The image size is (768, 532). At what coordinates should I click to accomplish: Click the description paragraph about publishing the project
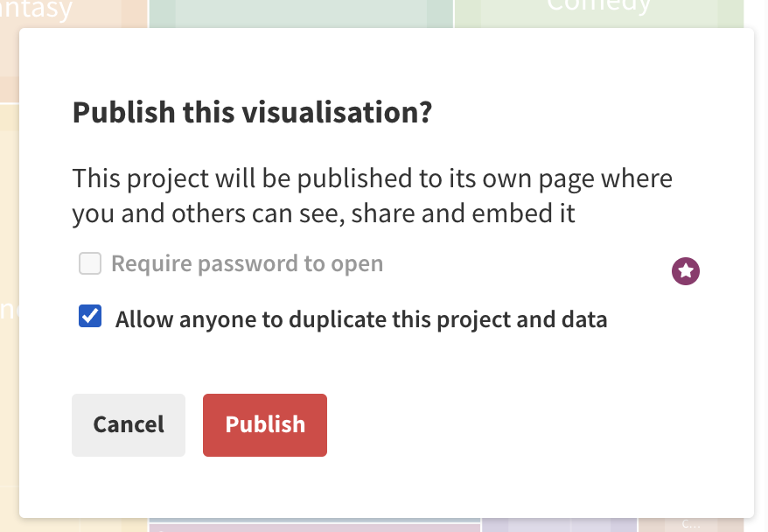tap(373, 195)
